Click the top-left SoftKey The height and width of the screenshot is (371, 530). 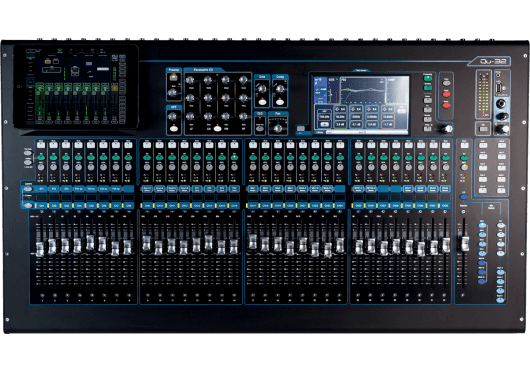[x=483, y=145]
